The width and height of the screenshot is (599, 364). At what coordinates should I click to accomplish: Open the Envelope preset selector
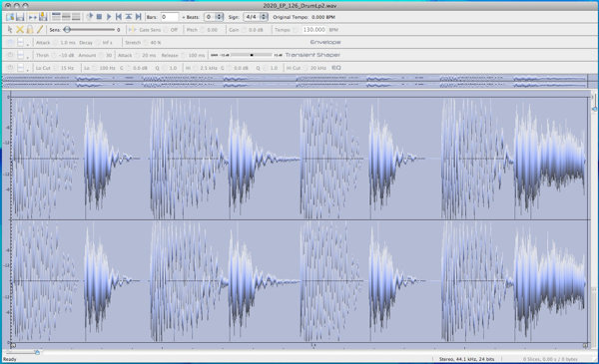coord(21,42)
